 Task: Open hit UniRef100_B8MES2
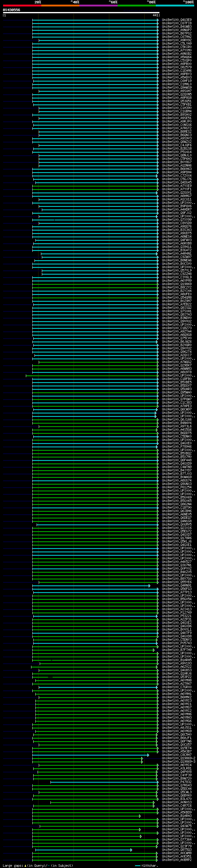tap(177, 132)
